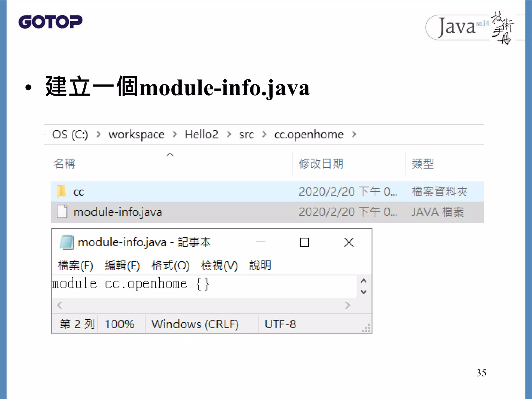Sort by the 修改日期 column header
532x399 pixels.
[321, 164]
